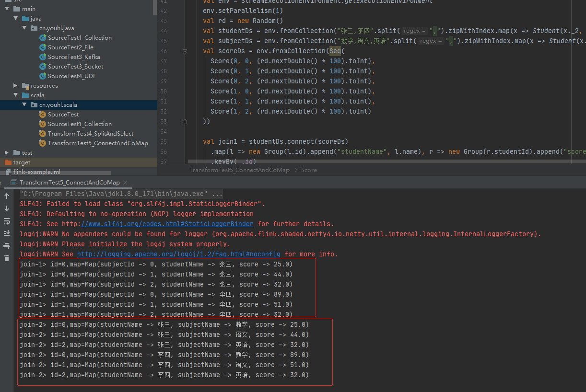Screen dimensions: 586x392
Task: Click the Print icon in the Run panel
Action: tap(7, 246)
